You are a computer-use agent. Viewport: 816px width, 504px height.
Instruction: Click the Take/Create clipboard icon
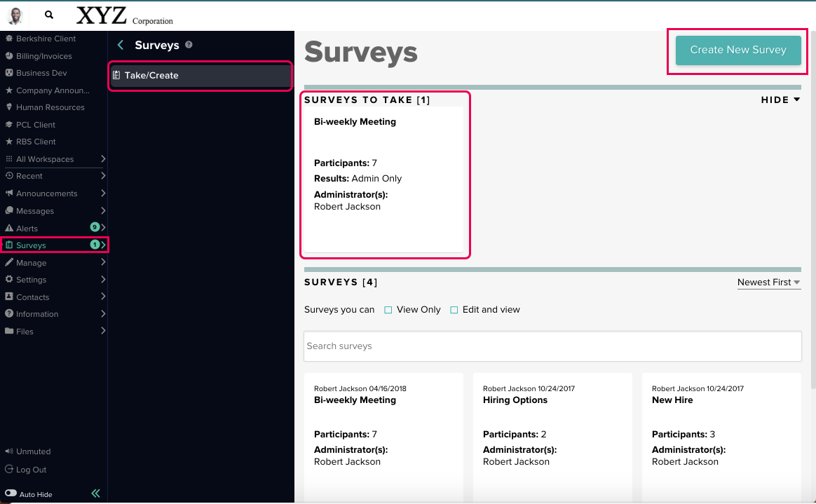[x=116, y=75]
